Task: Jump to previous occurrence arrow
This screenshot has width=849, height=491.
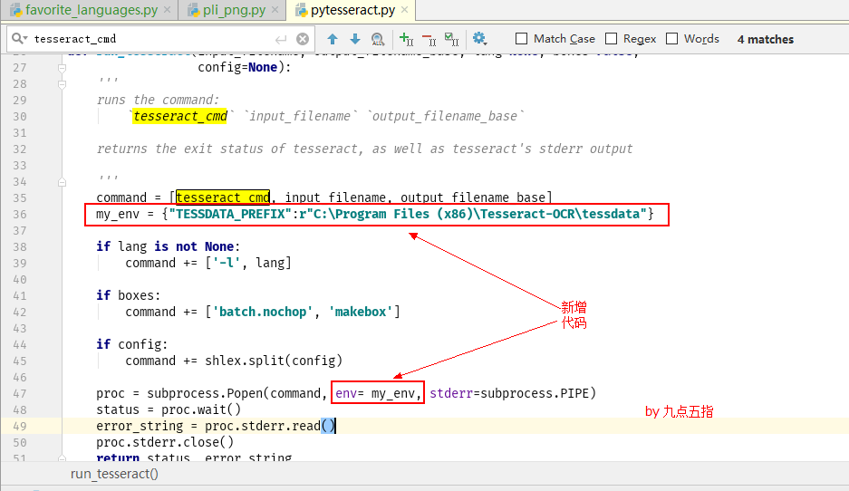Action: pos(332,39)
